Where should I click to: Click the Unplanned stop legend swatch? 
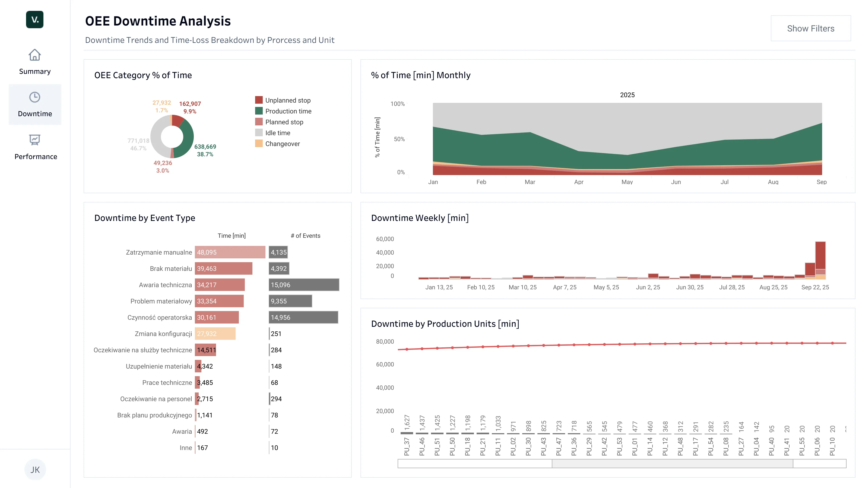coord(259,100)
